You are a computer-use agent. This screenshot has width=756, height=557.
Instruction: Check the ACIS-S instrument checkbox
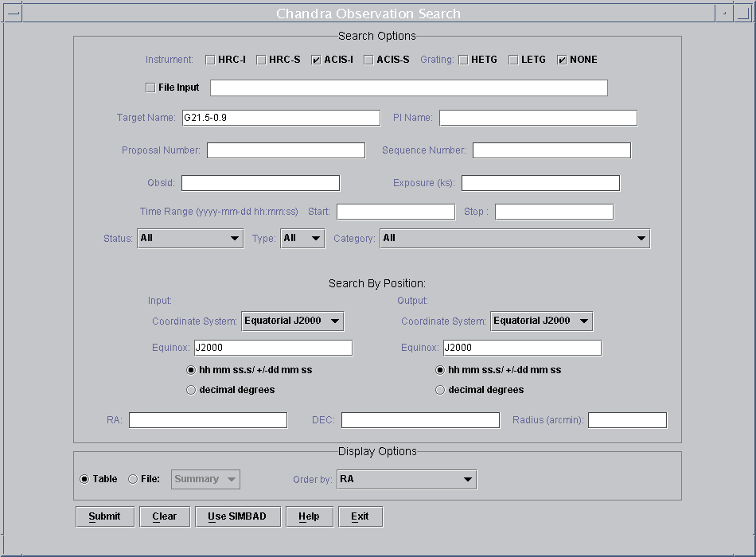[368, 60]
